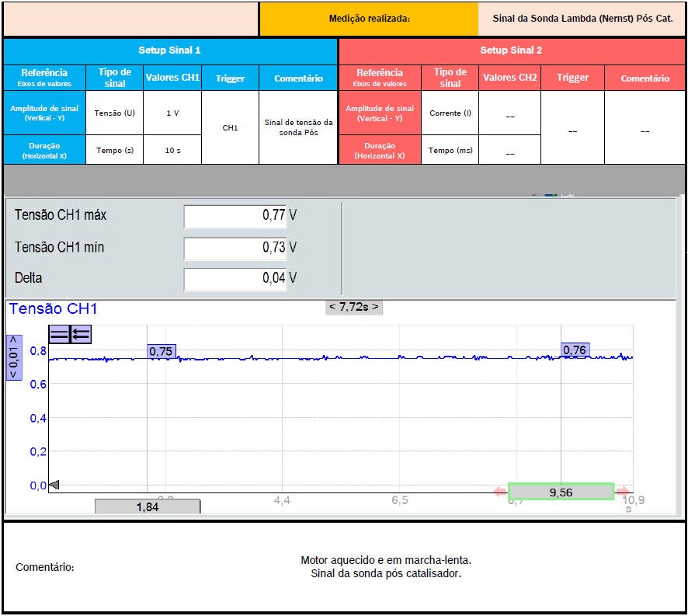Click the Delta value field
Screen dimensions: 688x616
point(235,278)
